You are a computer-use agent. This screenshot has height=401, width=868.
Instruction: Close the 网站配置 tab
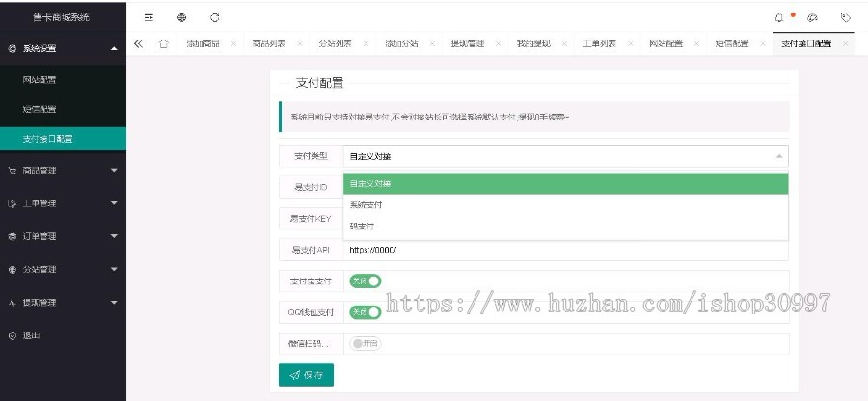point(696,44)
